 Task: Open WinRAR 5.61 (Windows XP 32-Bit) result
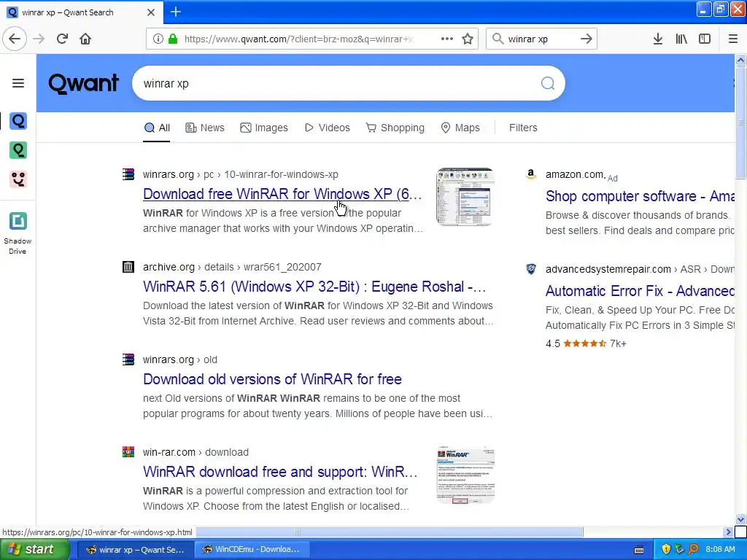pos(314,286)
